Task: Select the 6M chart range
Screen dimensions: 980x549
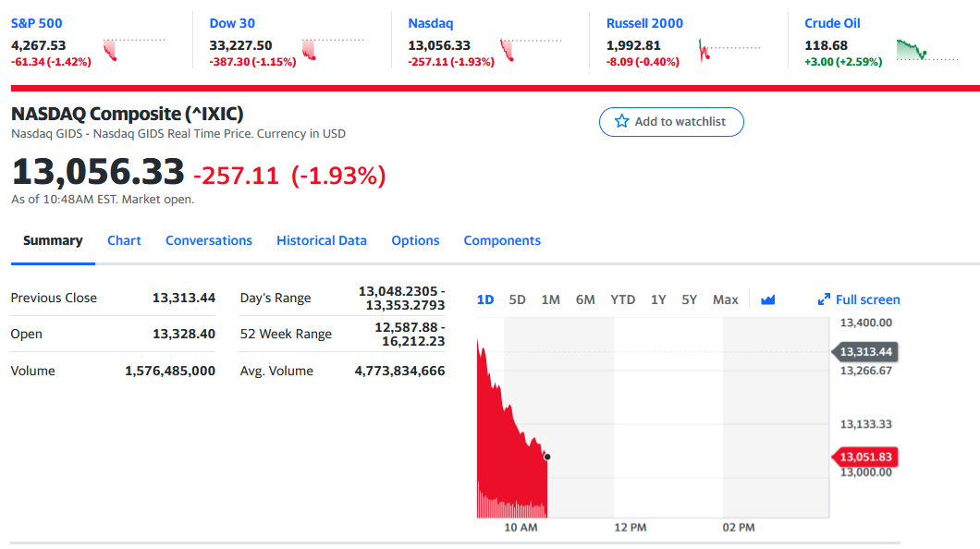Action: 585,299
